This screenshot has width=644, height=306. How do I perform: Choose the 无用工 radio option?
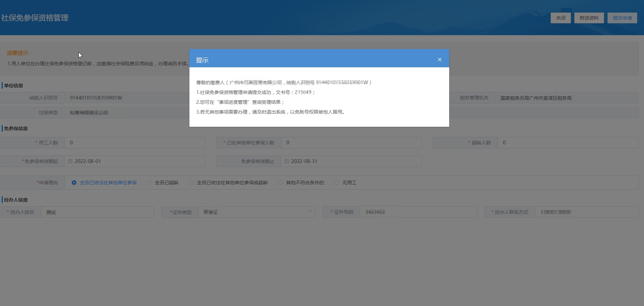336,183
